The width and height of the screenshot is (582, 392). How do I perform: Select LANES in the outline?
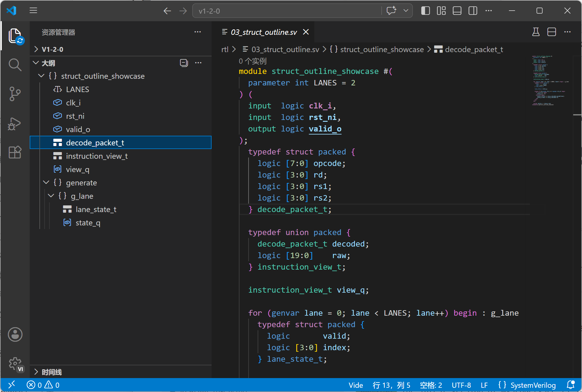click(121, 89)
